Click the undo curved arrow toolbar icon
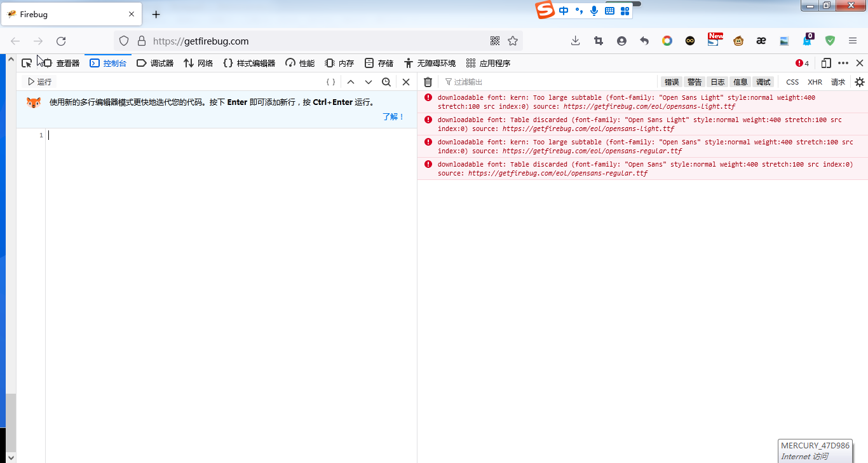 [x=644, y=41]
